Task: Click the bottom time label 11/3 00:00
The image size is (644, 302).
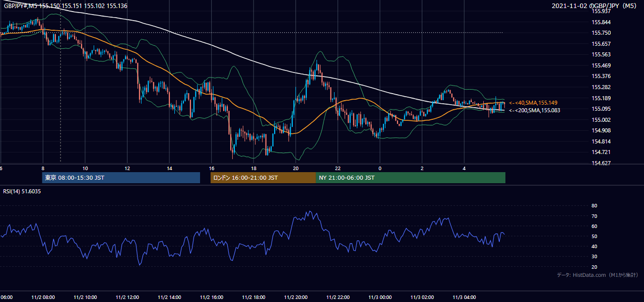Action: click(x=380, y=297)
